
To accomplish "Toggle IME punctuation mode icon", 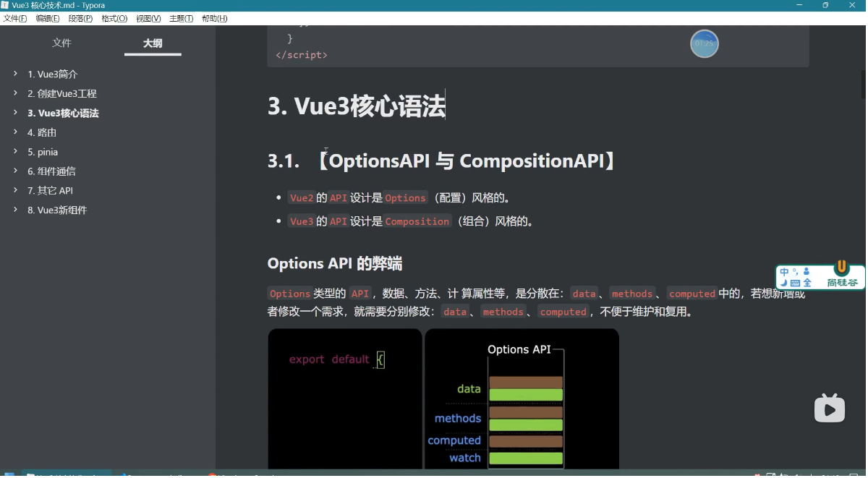I will (795, 271).
